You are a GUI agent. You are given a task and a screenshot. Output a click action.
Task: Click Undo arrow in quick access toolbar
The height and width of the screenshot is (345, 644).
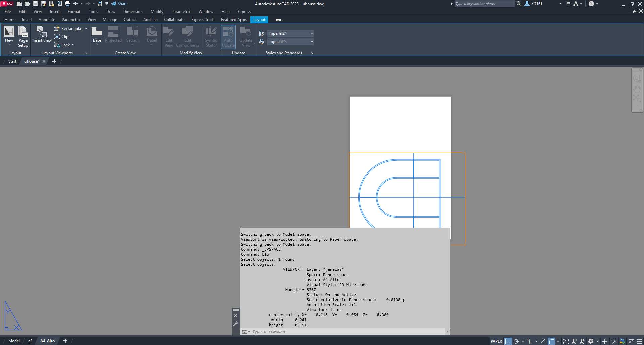(x=76, y=4)
